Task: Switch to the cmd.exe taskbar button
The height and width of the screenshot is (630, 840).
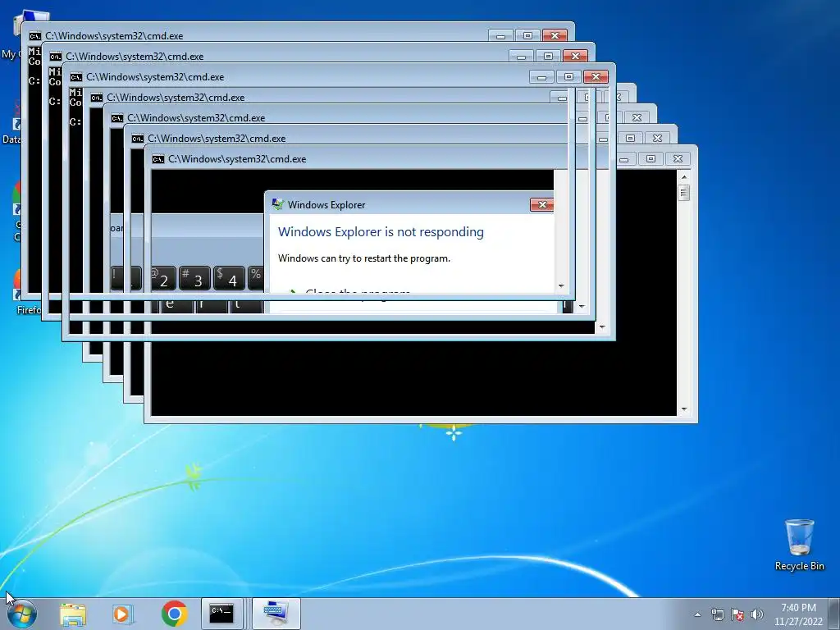Action: click(x=221, y=614)
